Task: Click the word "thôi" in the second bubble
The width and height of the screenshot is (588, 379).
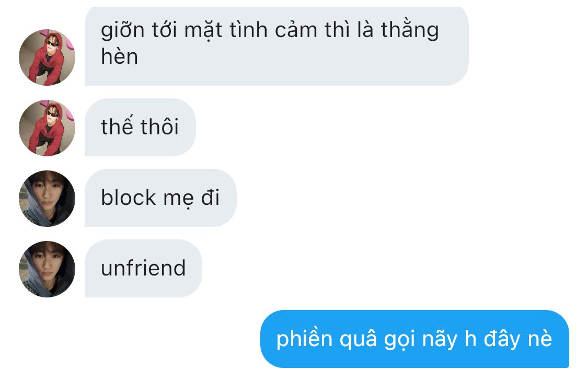Action: pyautogui.click(x=159, y=127)
